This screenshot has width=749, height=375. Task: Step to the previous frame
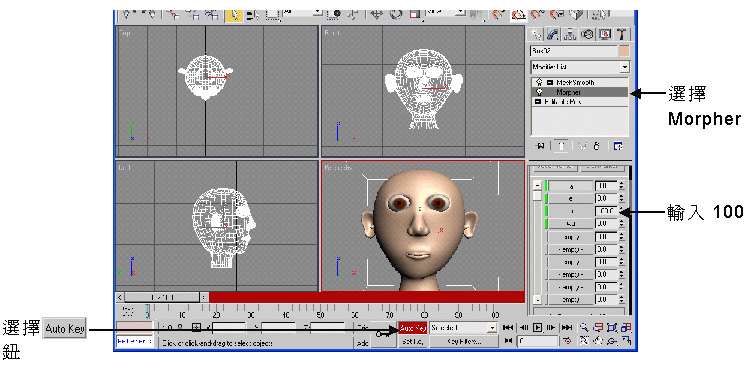coord(524,328)
